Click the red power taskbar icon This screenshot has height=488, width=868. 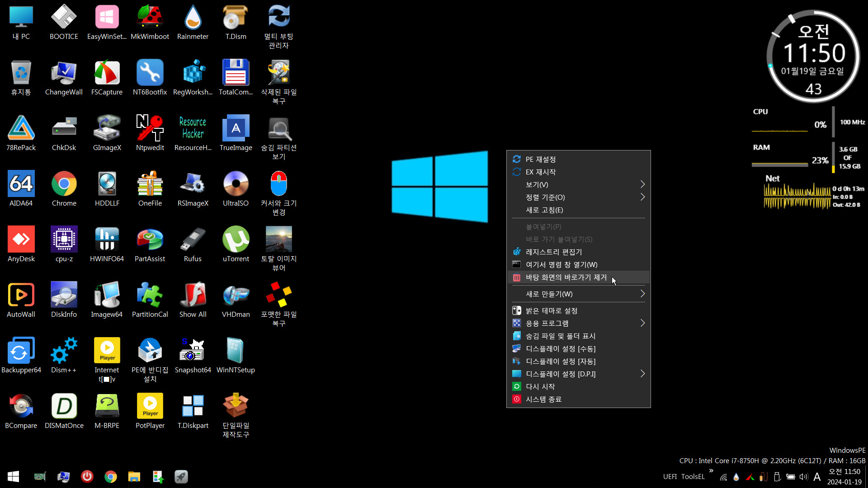(x=87, y=477)
